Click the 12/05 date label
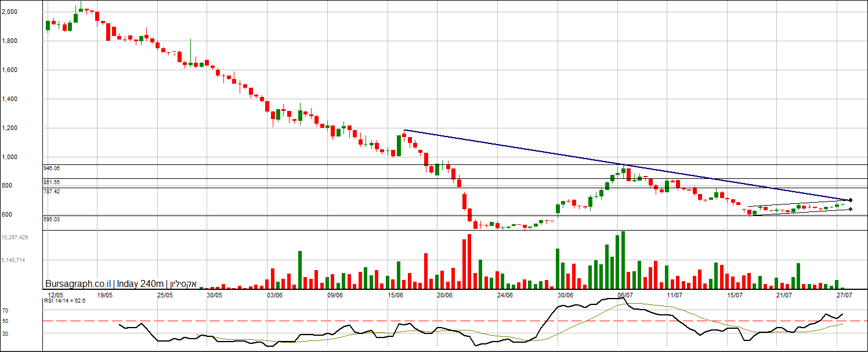868x352 pixels. click(56, 295)
